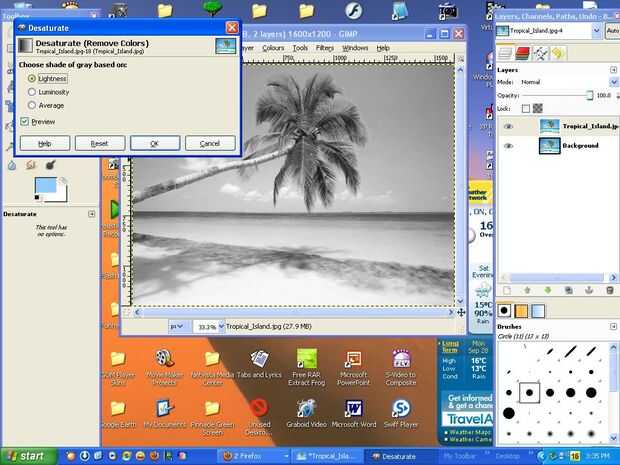Switch to the Channels tab icon
Viewport: 620px width, 465px height.
point(522,53)
